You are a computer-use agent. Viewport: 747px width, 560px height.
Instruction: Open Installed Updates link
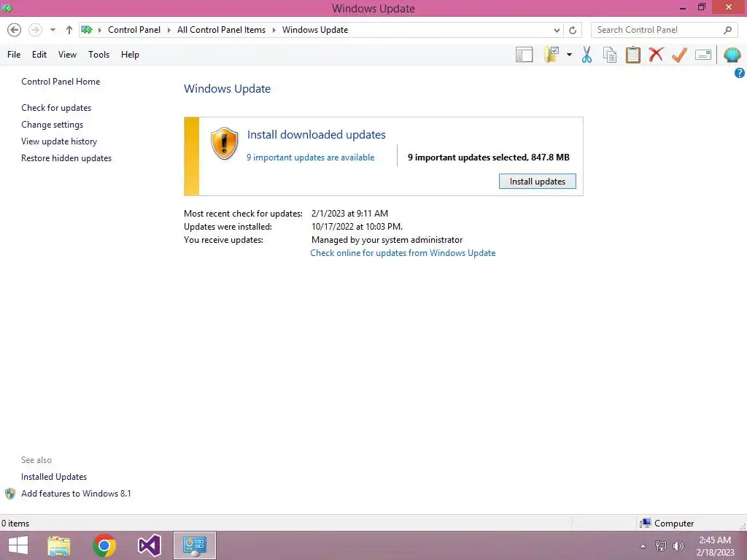(x=54, y=477)
